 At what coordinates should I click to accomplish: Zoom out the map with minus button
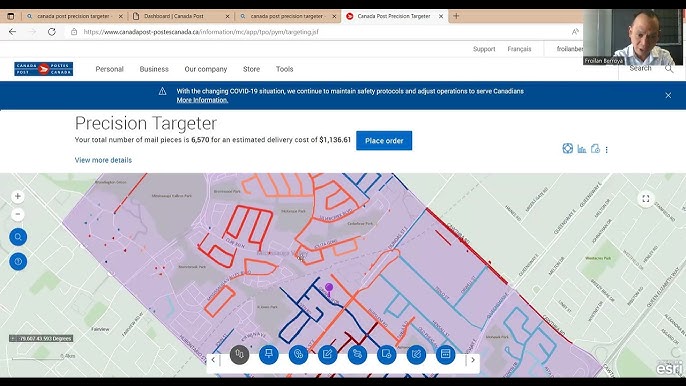tap(18, 214)
